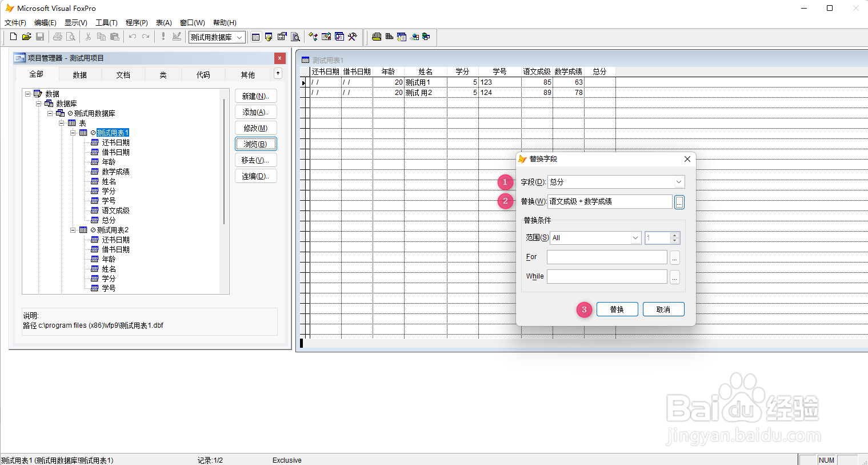The width and height of the screenshot is (868, 465).
Task: Open the Form Wizard hammer icon
Action: point(353,37)
